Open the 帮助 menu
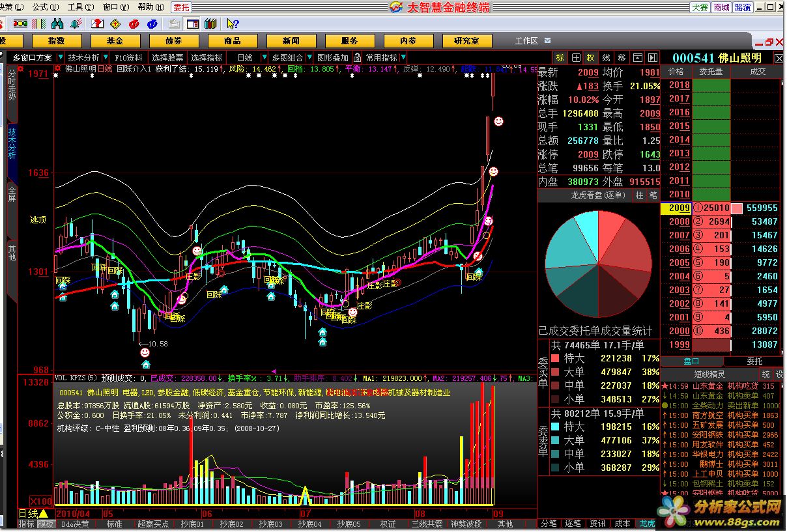Screen dimensions: 787x532 tap(150, 7)
